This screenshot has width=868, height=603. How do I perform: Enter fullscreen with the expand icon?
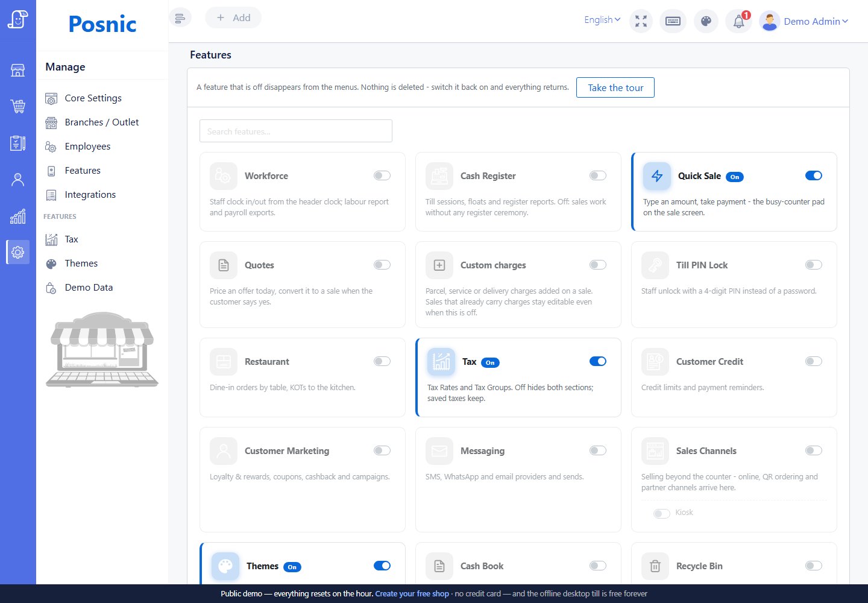(641, 21)
